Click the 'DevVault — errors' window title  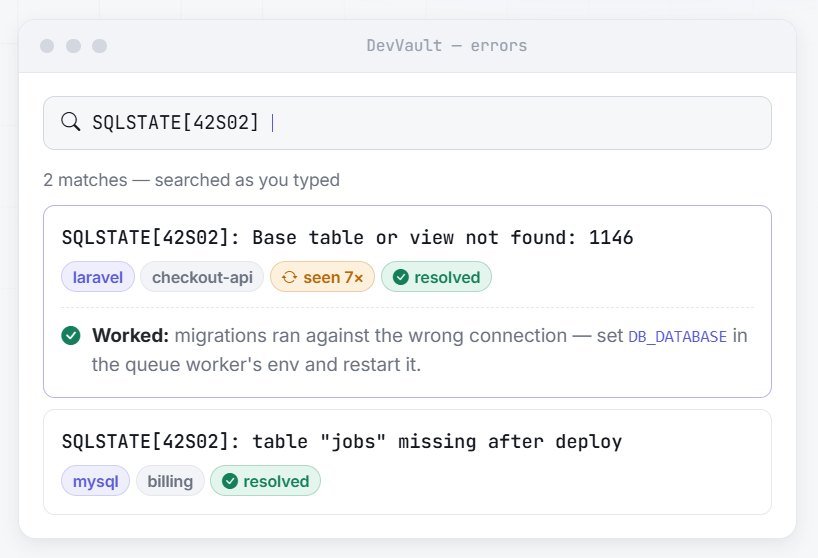(x=447, y=46)
